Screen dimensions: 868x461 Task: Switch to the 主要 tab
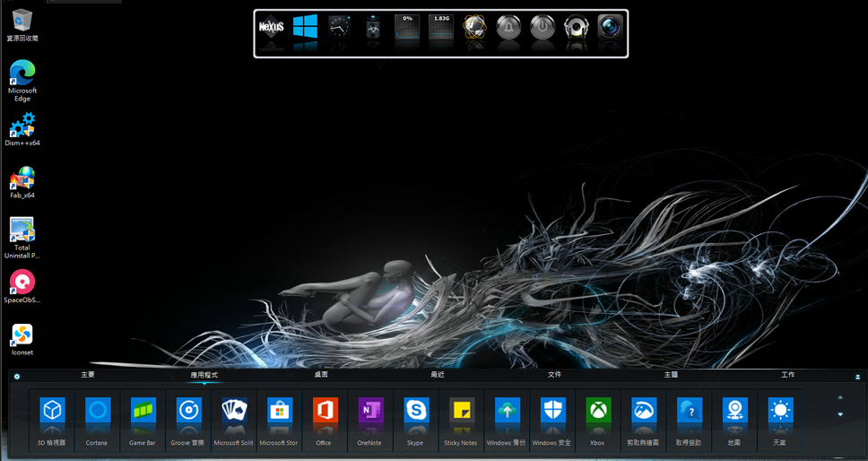click(88, 375)
